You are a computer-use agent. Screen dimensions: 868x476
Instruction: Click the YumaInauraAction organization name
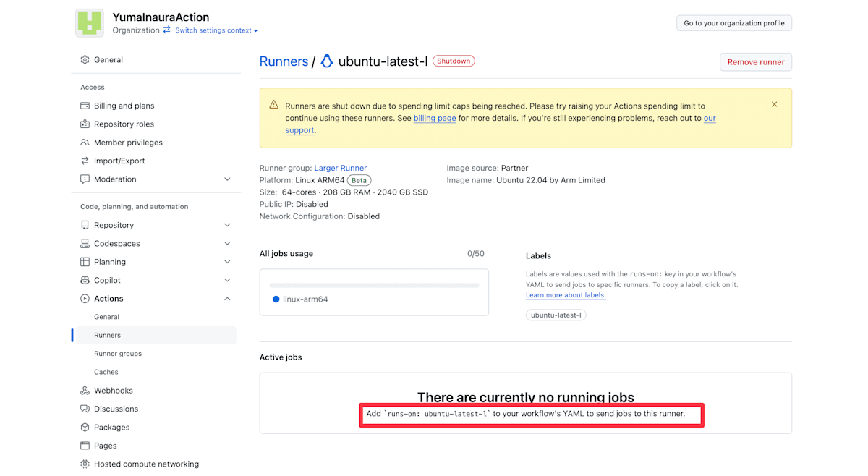(161, 17)
